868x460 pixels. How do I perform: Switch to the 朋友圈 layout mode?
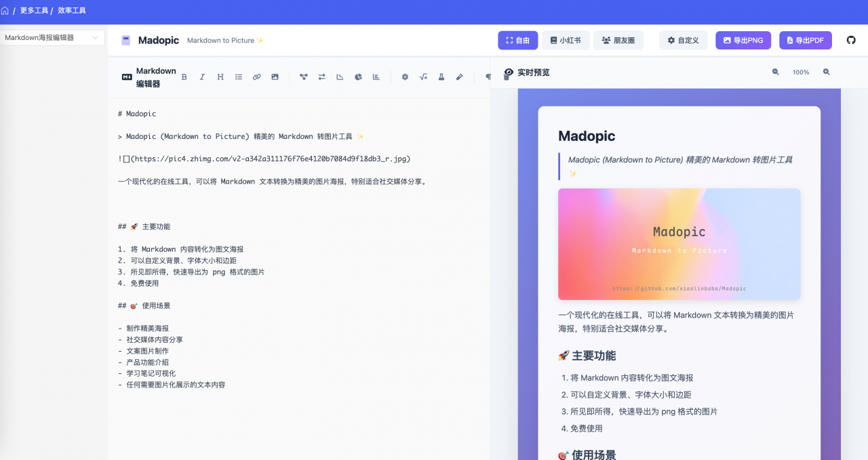tap(618, 41)
